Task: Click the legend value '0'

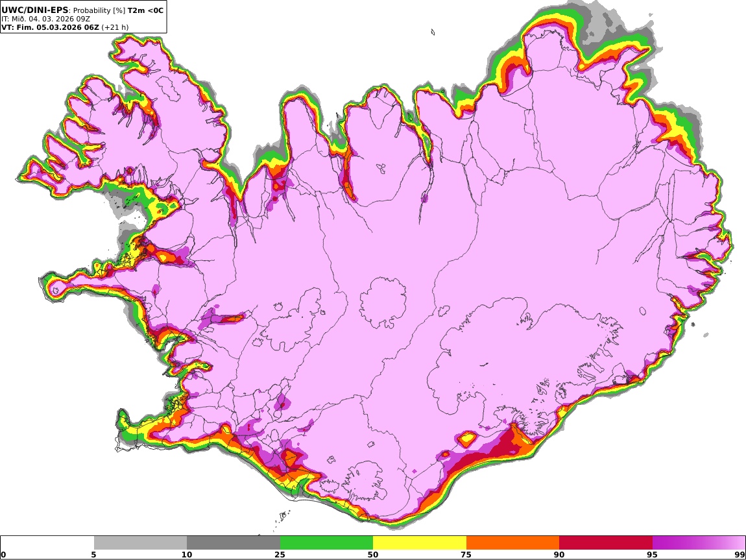Action: click(x=3, y=555)
